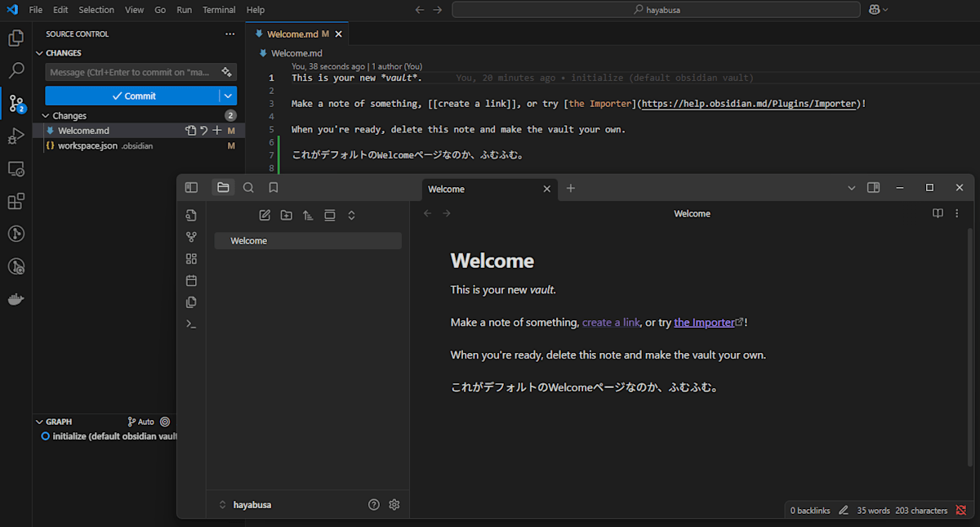Viewport: 980px width, 527px height.
Task: Open Run and Debug view in VS Code
Action: (x=16, y=136)
